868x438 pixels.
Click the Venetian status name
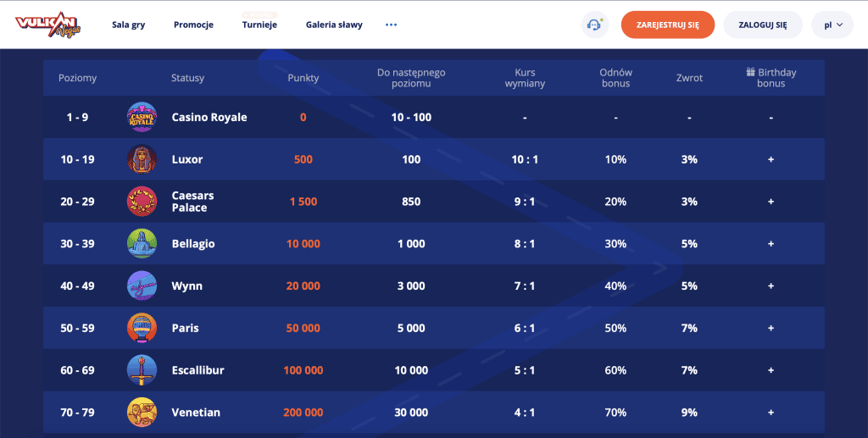(x=196, y=412)
